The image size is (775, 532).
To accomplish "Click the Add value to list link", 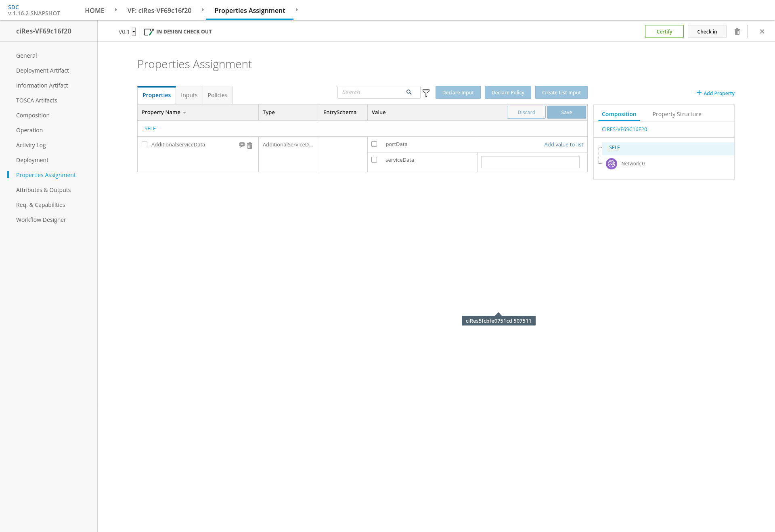I will click(x=563, y=144).
